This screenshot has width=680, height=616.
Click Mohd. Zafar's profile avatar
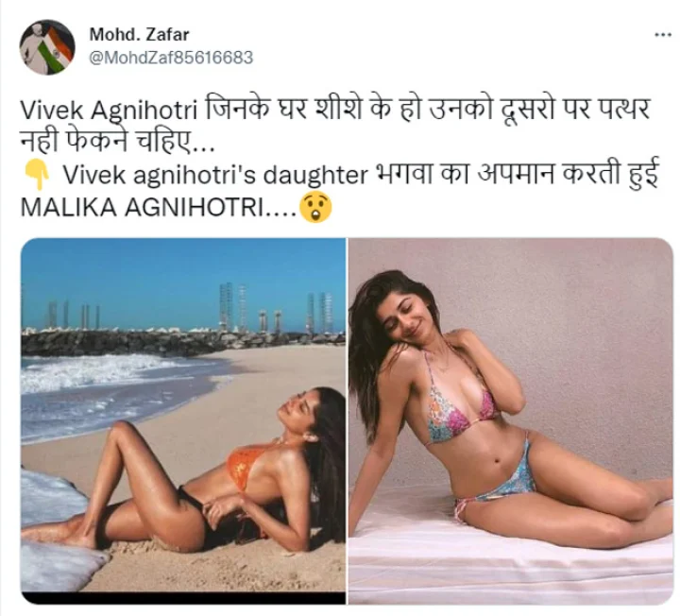coord(47,47)
